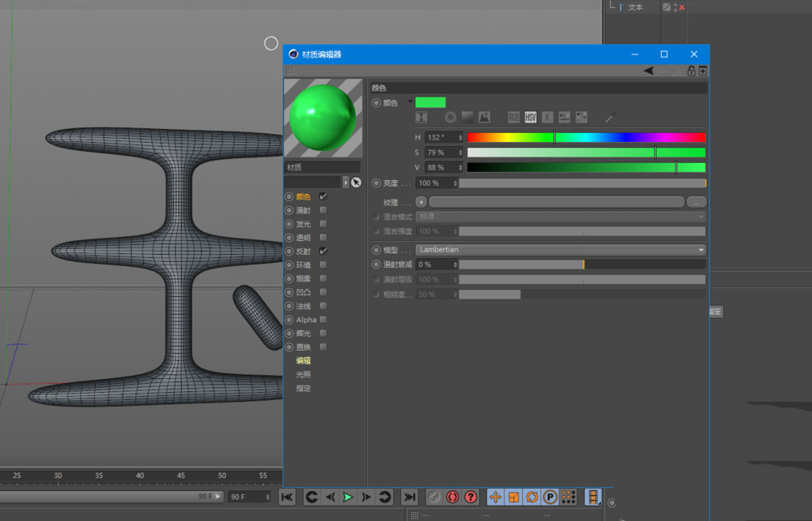Switch color mode to RGB
The image size is (812, 521).
click(513, 118)
